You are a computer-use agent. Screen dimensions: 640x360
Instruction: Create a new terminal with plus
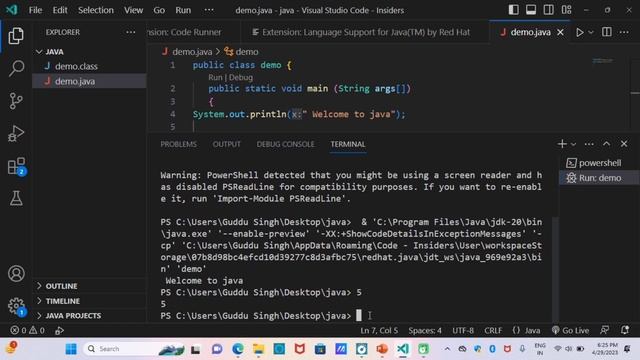[562, 144]
